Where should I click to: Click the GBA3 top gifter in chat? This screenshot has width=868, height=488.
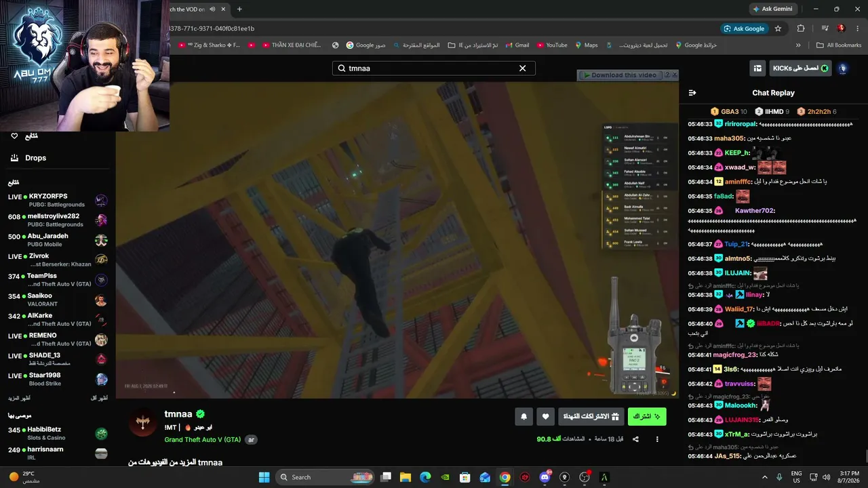(728, 112)
